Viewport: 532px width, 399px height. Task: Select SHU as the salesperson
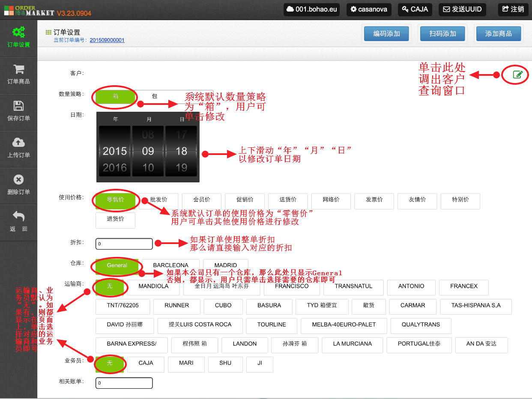pyautogui.click(x=225, y=364)
